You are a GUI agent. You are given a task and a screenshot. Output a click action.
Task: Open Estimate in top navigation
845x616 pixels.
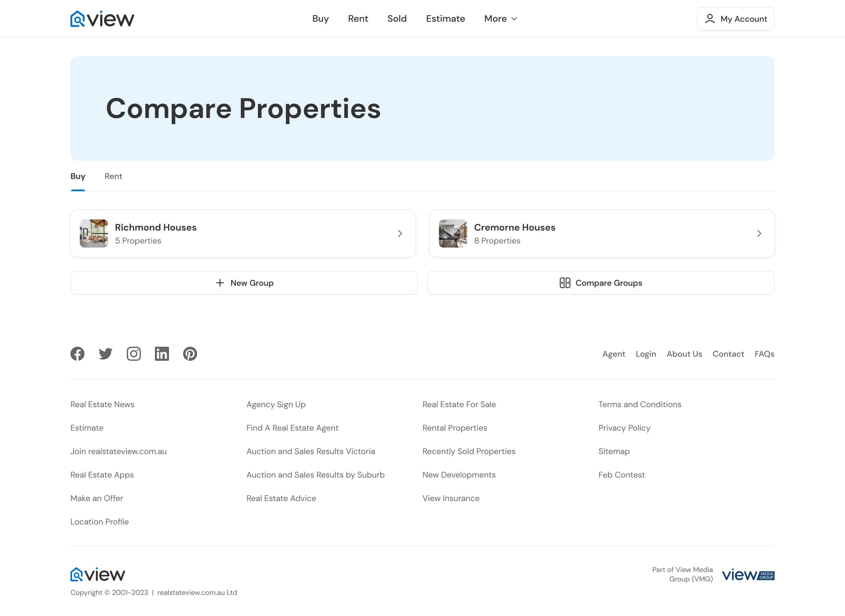click(445, 19)
